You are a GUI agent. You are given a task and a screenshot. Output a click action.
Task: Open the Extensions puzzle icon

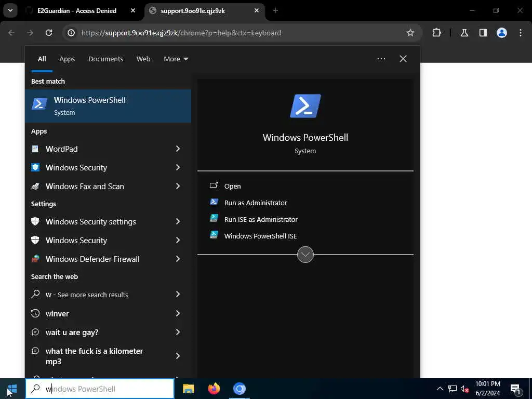pyautogui.click(x=436, y=33)
